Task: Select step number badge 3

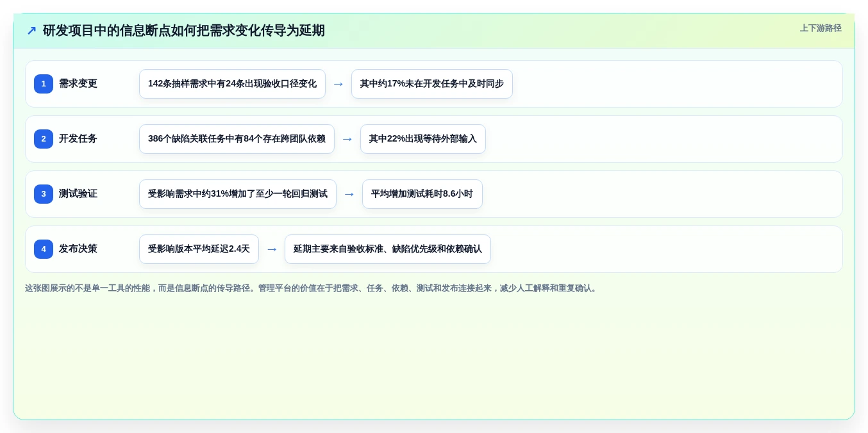Action: [44, 194]
